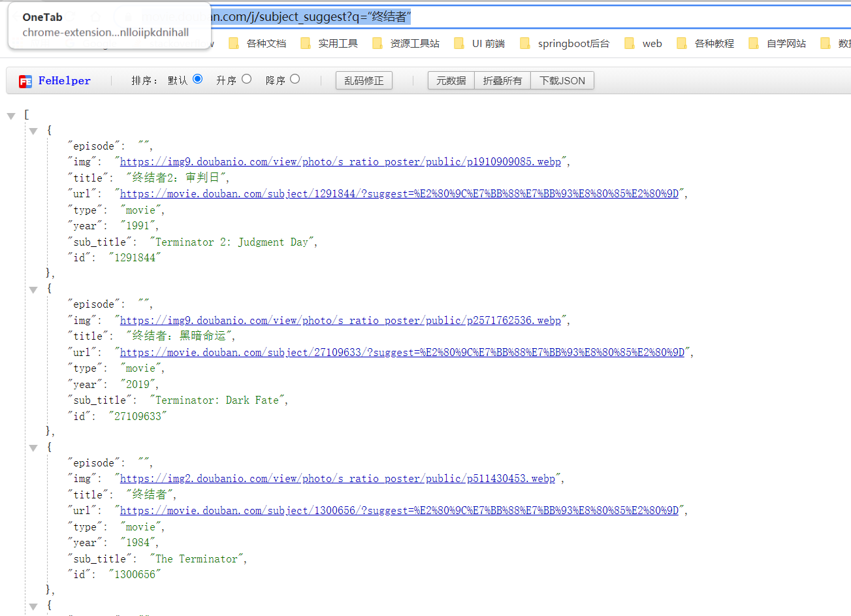Collapse the 终结者：黑暗命运 JSON object
The image size is (851, 616).
click(33, 289)
